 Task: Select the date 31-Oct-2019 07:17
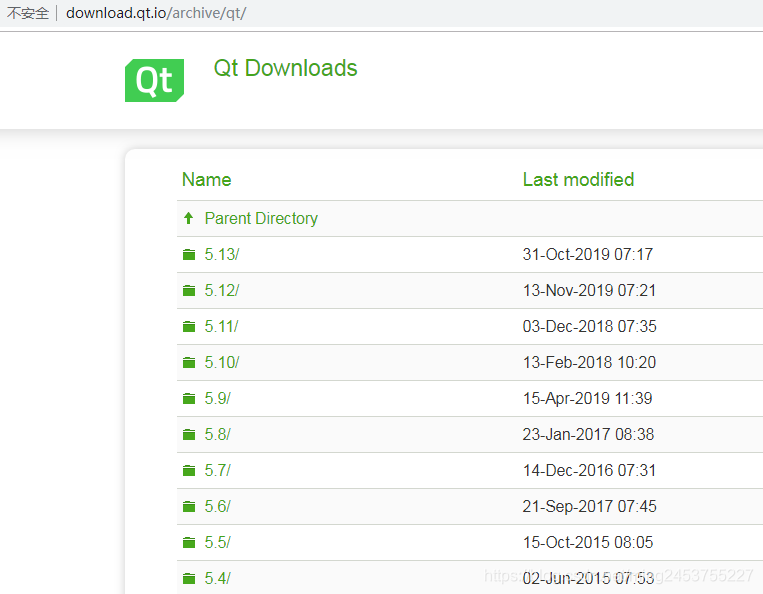(x=588, y=254)
